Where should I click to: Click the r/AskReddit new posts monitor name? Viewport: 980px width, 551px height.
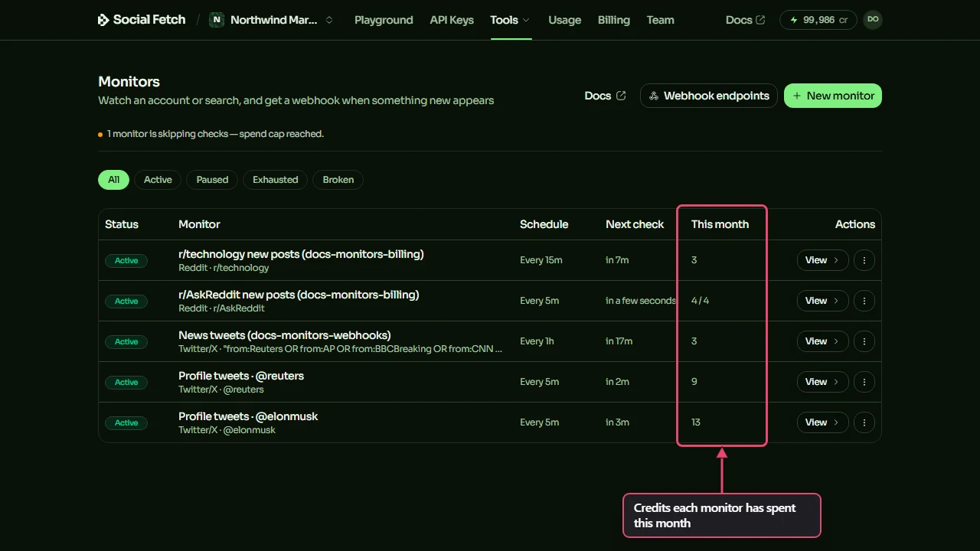click(299, 295)
